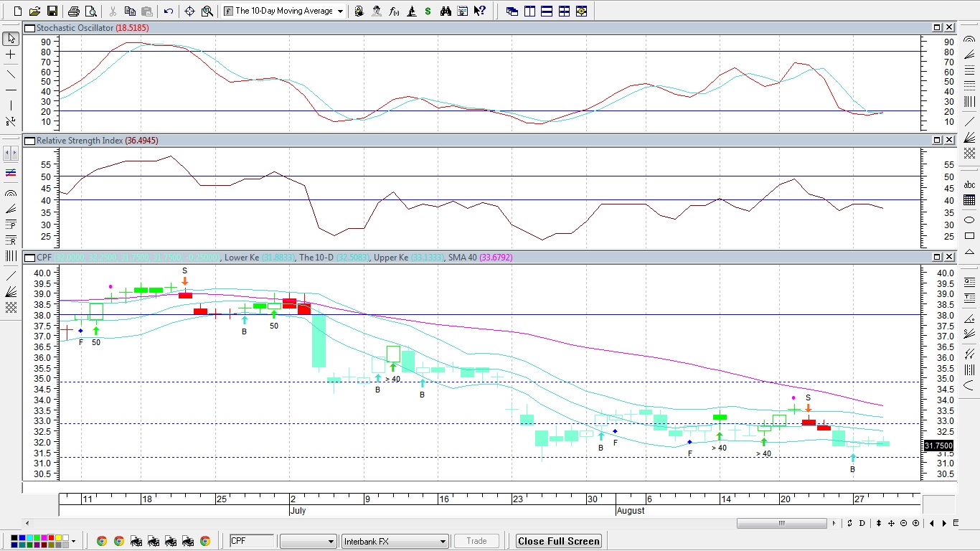This screenshot has width=980, height=551.
Task: Click the Stochastic Oscillator pane title
Action: [x=75, y=27]
